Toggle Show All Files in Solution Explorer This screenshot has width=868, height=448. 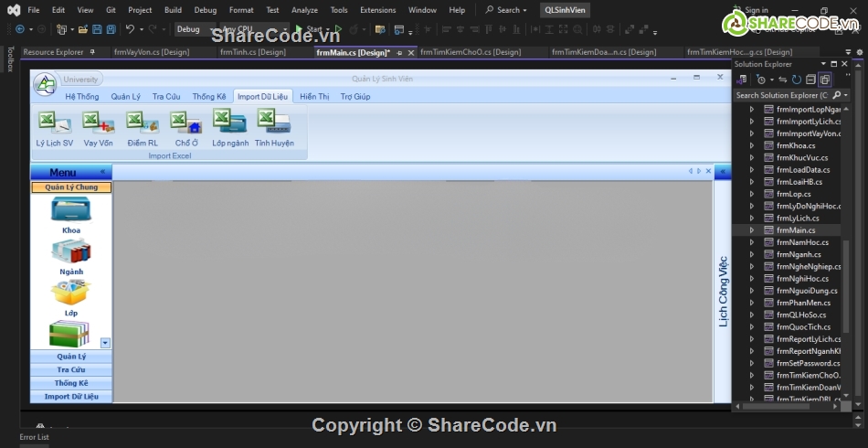click(824, 80)
